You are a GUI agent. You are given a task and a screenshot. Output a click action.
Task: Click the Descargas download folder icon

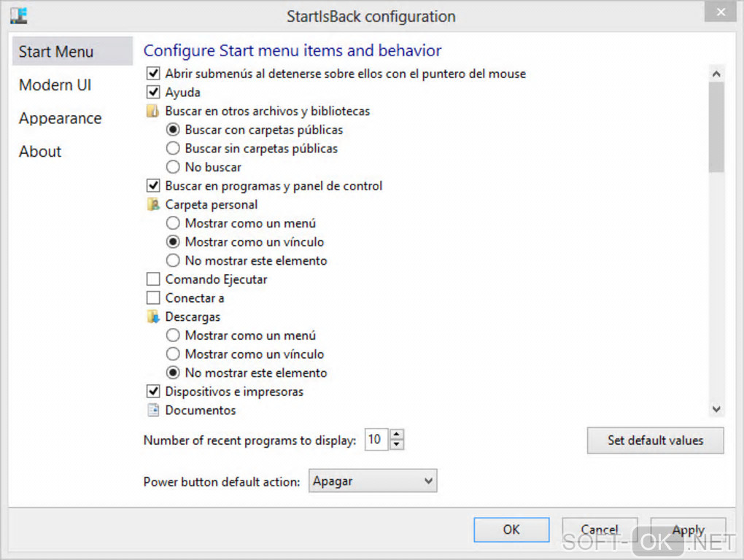pyautogui.click(x=152, y=316)
